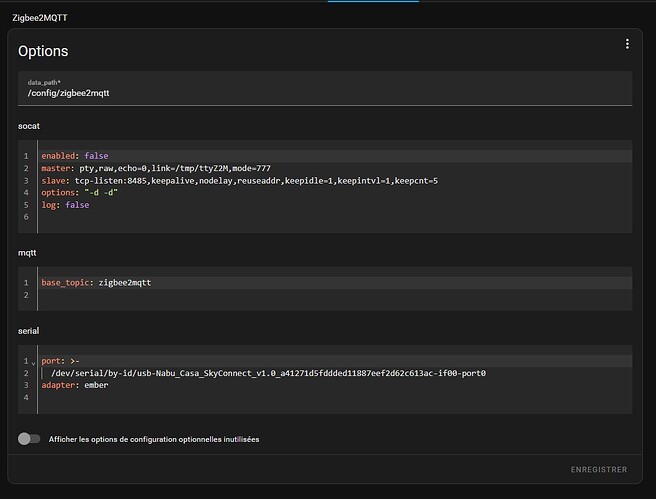Open the three-dot Options overflow menu
656x499 pixels.
(x=627, y=44)
